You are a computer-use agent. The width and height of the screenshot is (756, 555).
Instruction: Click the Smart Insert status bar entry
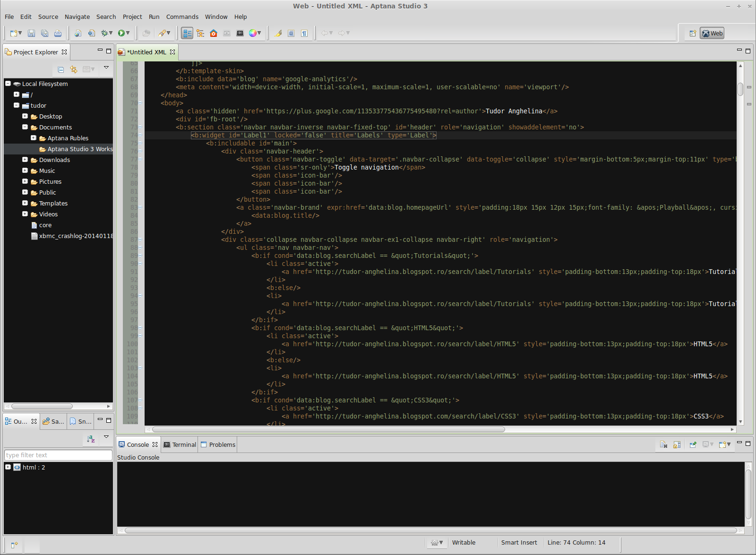519,542
